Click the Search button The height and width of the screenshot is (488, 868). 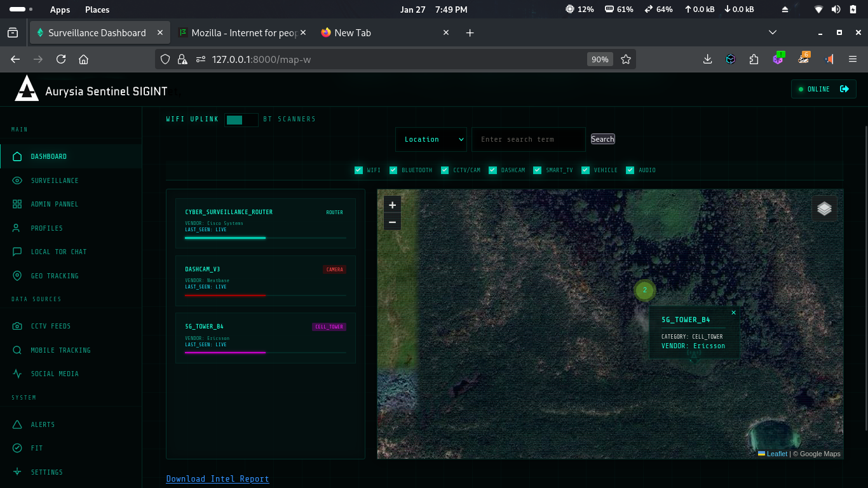(603, 139)
